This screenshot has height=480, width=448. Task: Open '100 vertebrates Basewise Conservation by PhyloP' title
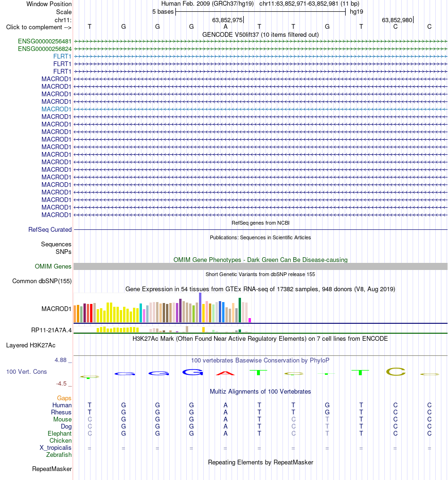click(x=260, y=360)
